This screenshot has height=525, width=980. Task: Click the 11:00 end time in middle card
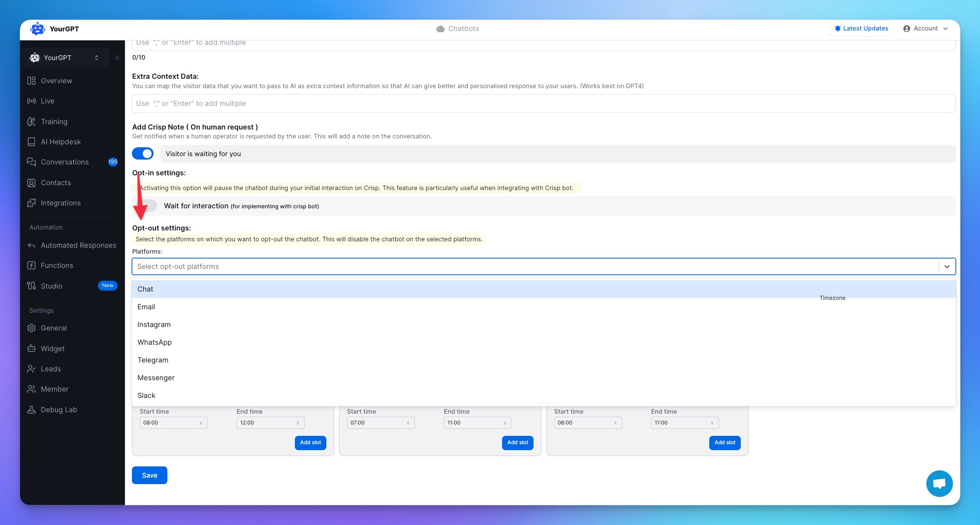point(477,423)
